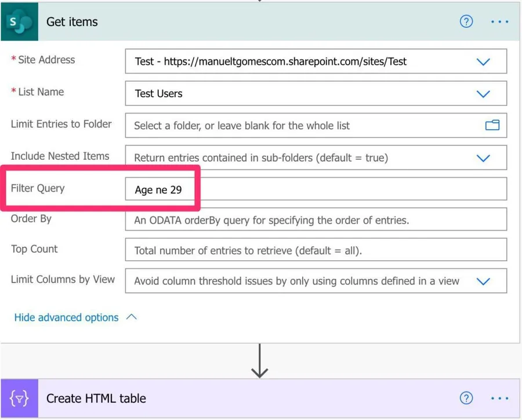Expand the Include Nested Items dropdown
This screenshot has width=522, height=420.
coord(483,158)
